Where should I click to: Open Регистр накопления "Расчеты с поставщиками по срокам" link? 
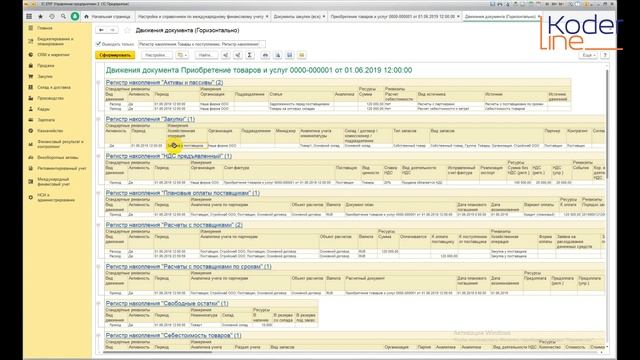tap(188, 267)
